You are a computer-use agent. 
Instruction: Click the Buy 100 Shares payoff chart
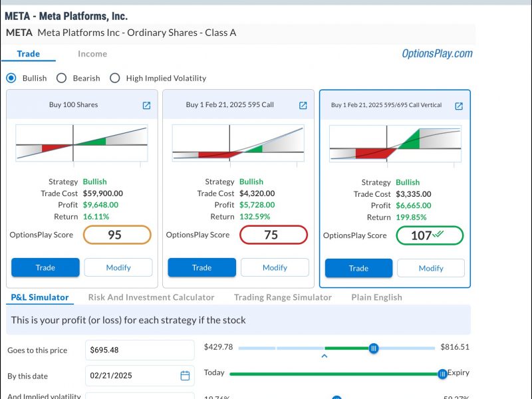pos(81,143)
